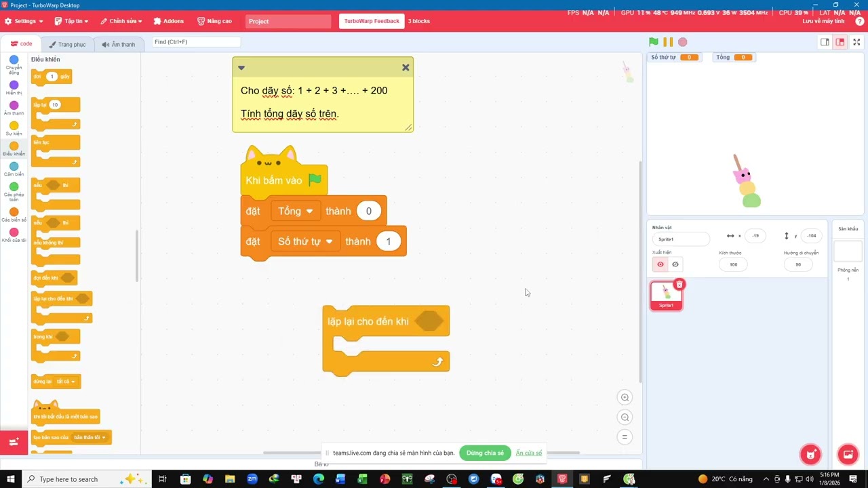This screenshot has height=488, width=868.
Task: Select the Các biến số category
Action: [14, 215]
